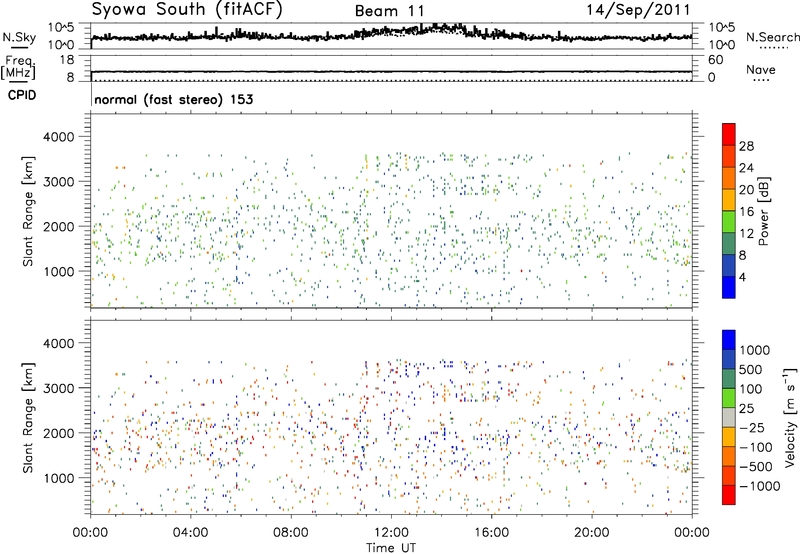Click the '-1000' velocity colorbar tick

[760, 486]
